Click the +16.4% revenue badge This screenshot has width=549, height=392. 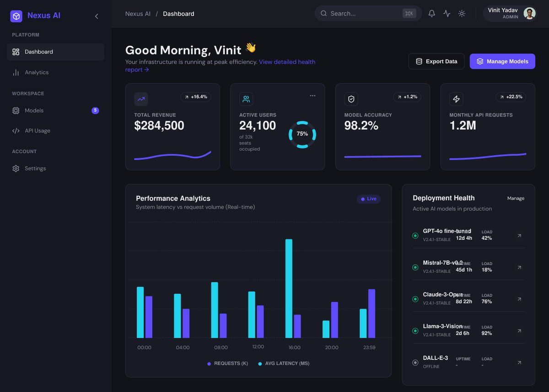(x=195, y=97)
